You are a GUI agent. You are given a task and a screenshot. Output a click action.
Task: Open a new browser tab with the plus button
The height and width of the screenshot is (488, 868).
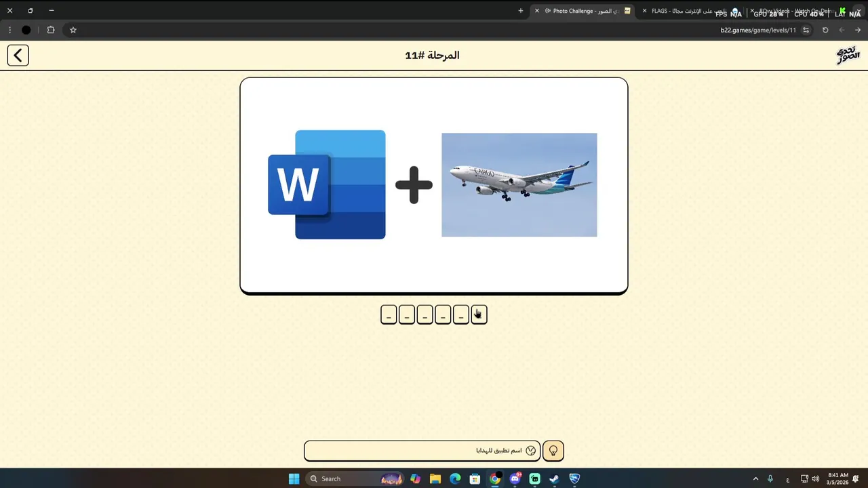(521, 11)
